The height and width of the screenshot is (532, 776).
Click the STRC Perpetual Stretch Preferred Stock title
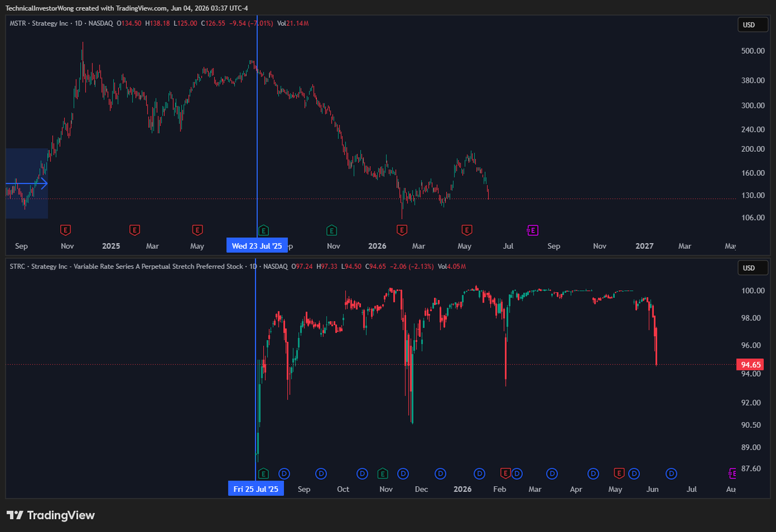coord(126,266)
